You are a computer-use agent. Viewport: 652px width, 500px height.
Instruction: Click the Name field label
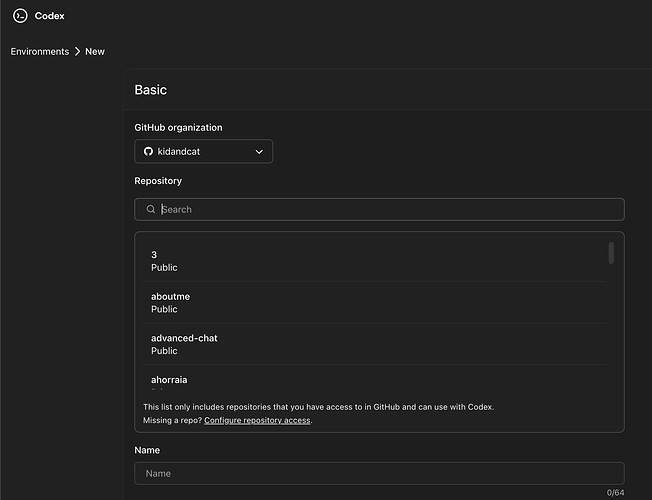[x=147, y=450]
